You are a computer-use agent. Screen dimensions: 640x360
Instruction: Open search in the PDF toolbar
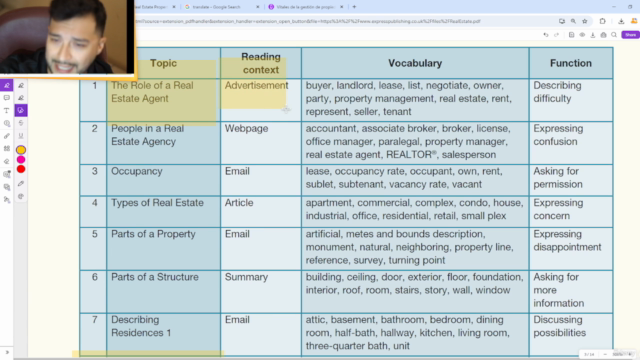pyautogui.click(x=614, y=35)
